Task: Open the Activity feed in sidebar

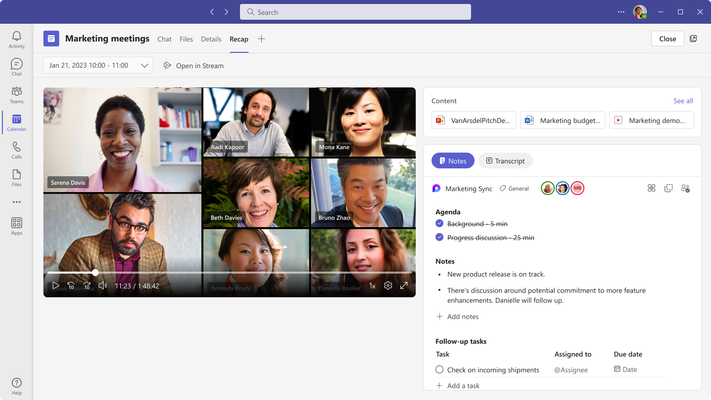Action: coord(16,39)
